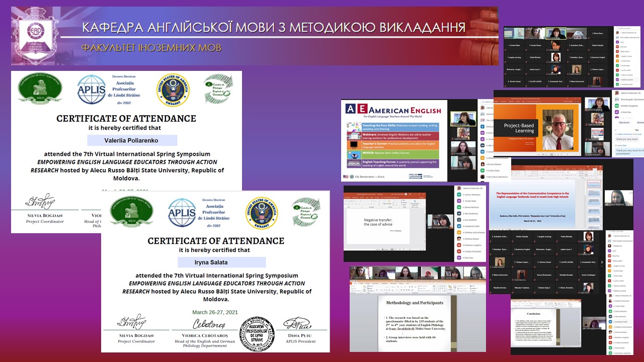644x362 pixels.
Task: Click the purple 'English Teaching Forum' row
Action: (x=392, y=163)
